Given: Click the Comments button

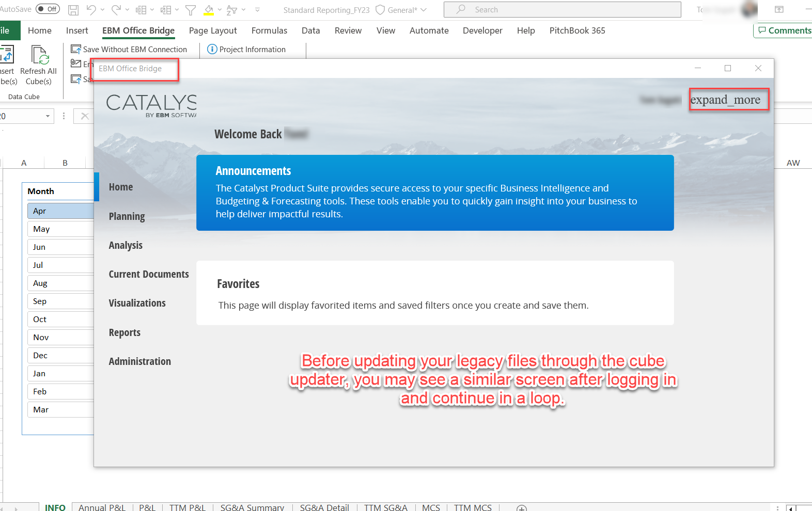Looking at the screenshot, I should (784, 30).
